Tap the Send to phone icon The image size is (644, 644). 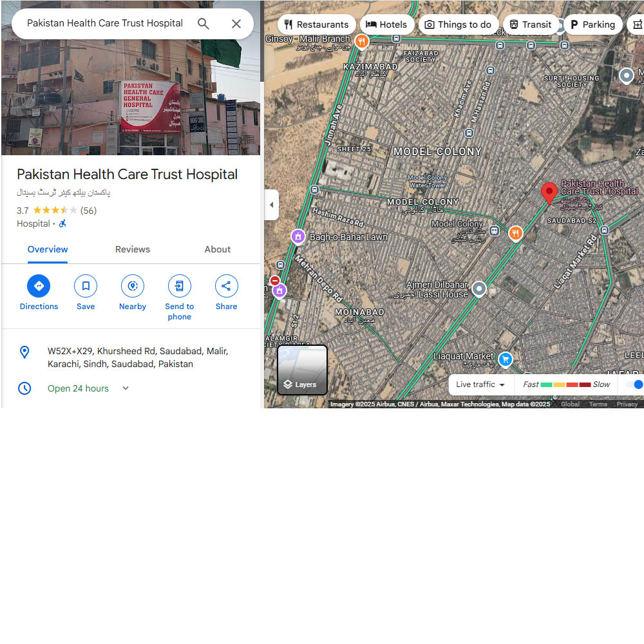point(180,286)
